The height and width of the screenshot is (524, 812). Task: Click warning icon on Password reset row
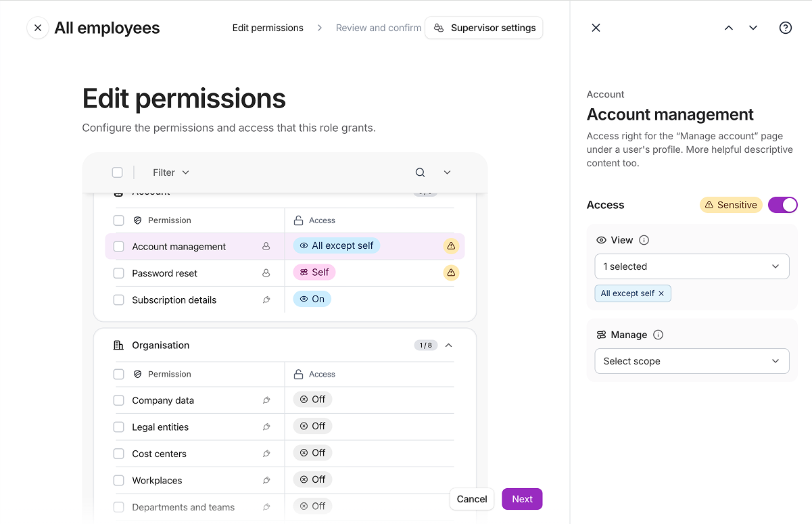[451, 273]
